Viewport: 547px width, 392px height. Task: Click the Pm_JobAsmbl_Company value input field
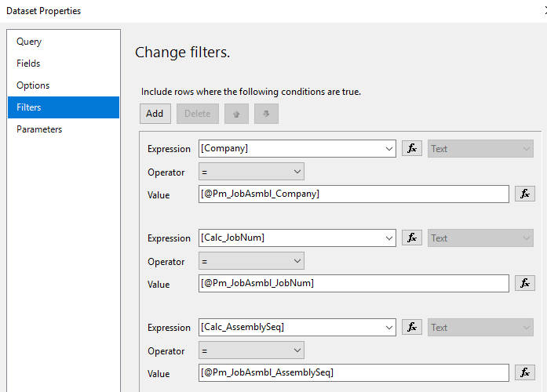click(x=354, y=194)
